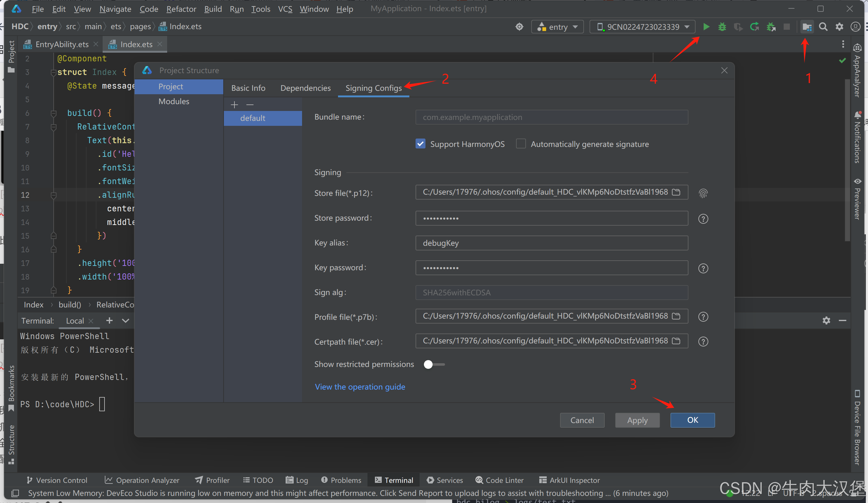Click the Key alias input field

551,243
